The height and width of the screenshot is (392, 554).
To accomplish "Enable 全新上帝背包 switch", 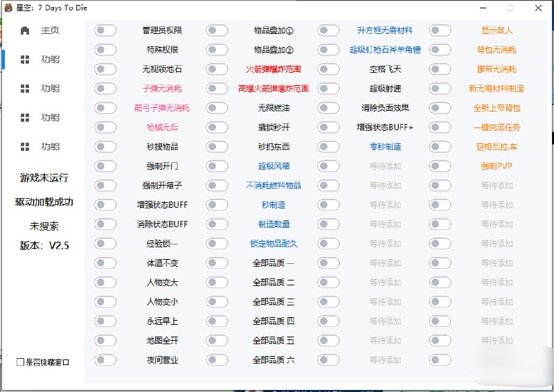I will click(x=440, y=108).
